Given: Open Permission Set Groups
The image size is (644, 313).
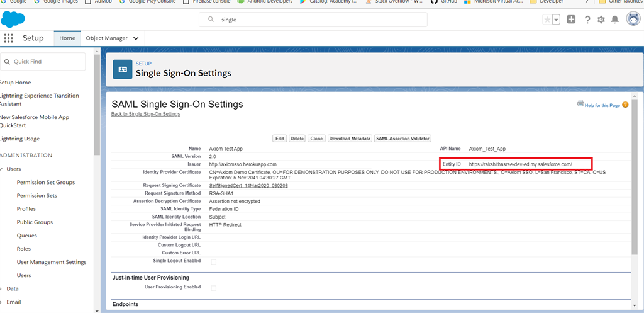Looking at the screenshot, I should 45,182.
